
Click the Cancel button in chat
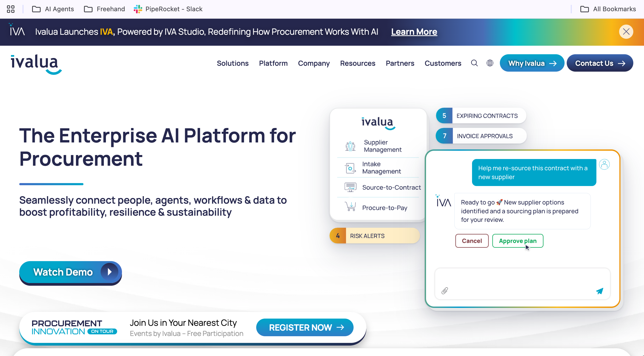click(x=472, y=241)
